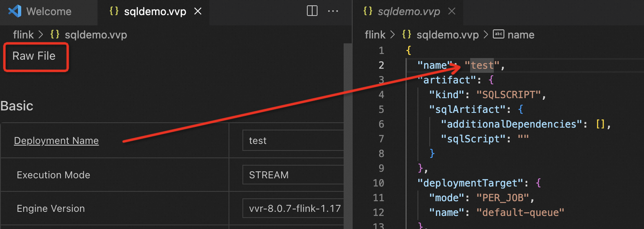Click flink breadcrumb in left editor
644x229 pixels.
(23, 35)
